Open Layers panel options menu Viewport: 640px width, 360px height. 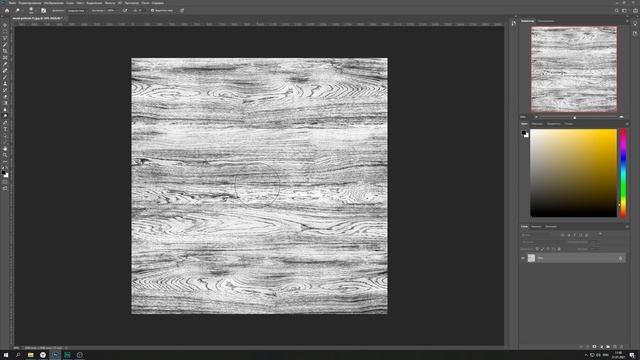click(627, 227)
